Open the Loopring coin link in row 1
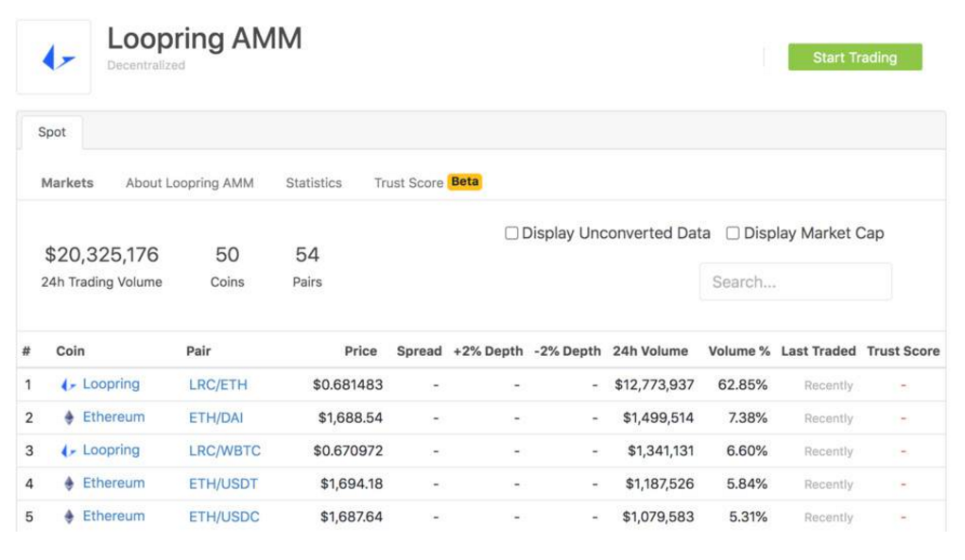965x560 pixels. click(x=112, y=384)
